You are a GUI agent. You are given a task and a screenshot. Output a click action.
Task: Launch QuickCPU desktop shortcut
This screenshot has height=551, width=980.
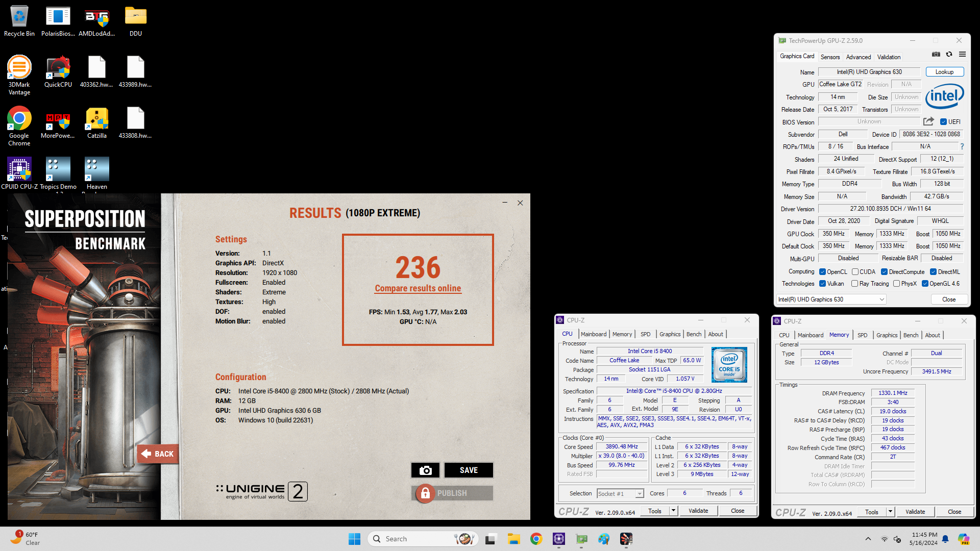(58, 72)
